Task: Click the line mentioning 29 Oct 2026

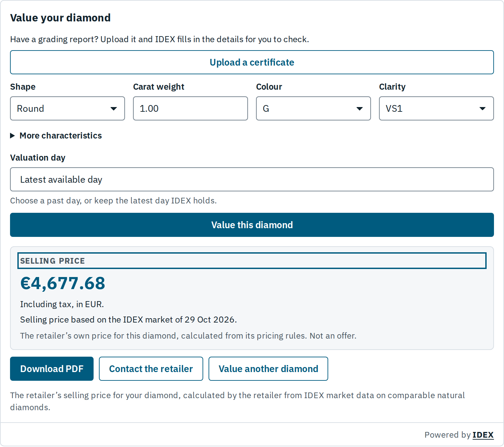Action: (128, 320)
